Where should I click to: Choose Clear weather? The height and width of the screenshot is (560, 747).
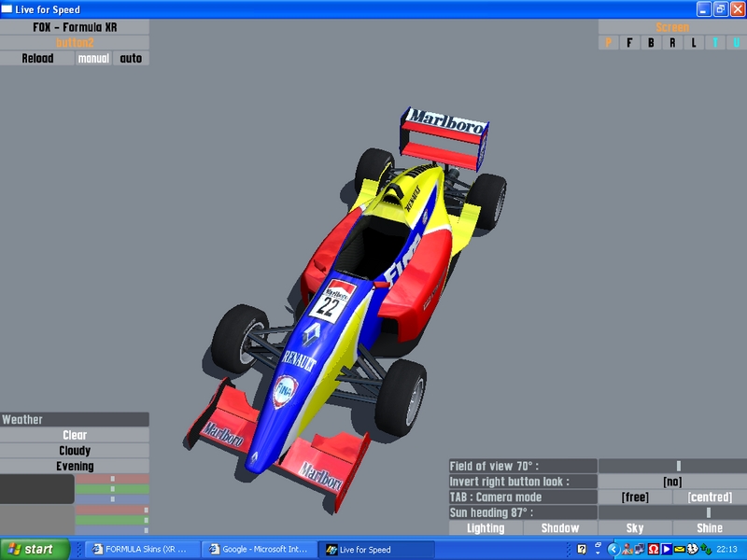coord(75,435)
